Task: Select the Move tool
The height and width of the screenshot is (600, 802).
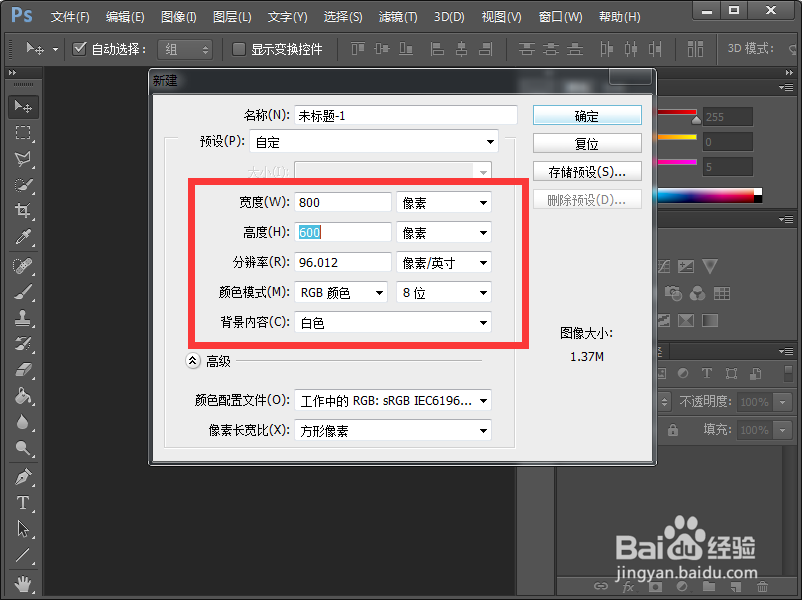Action: click(21, 105)
